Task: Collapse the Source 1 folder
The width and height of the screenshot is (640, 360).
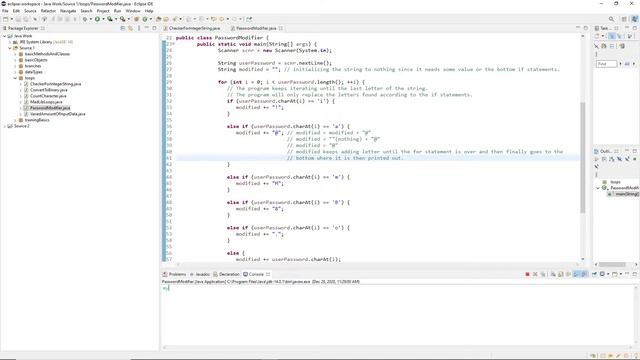Action: pyautogui.click(x=10, y=48)
